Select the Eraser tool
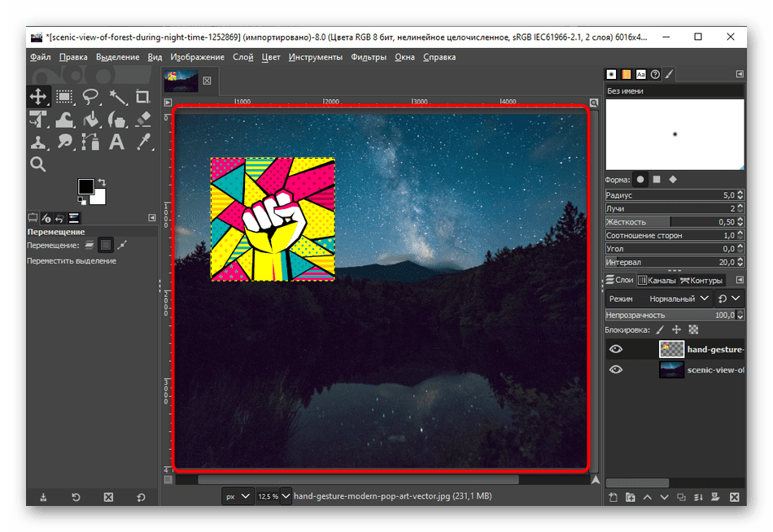Image resolution: width=773 pixels, height=532 pixels. coord(143,120)
